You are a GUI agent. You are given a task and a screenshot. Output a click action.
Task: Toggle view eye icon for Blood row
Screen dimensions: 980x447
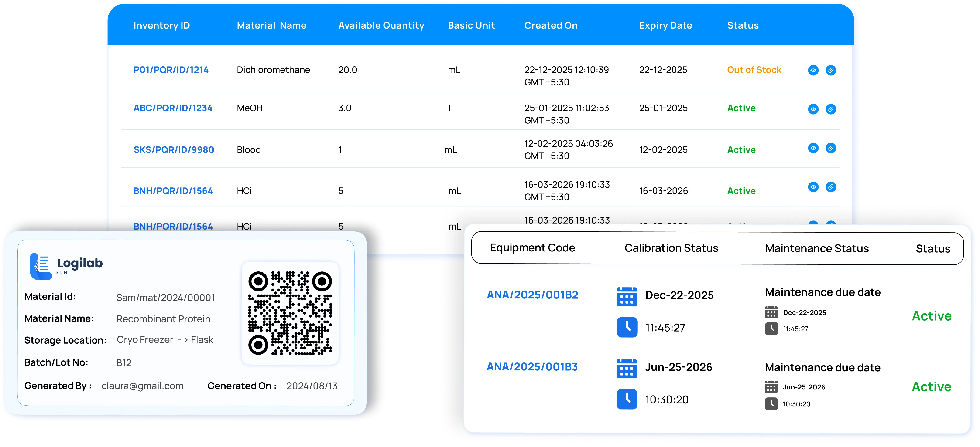pyautogui.click(x=813, y=148)
